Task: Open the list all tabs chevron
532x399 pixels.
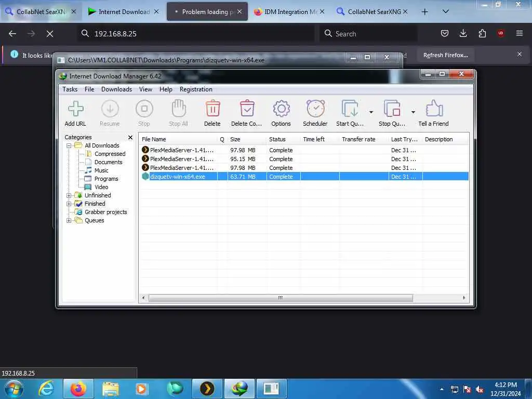Action: [446, 12]
